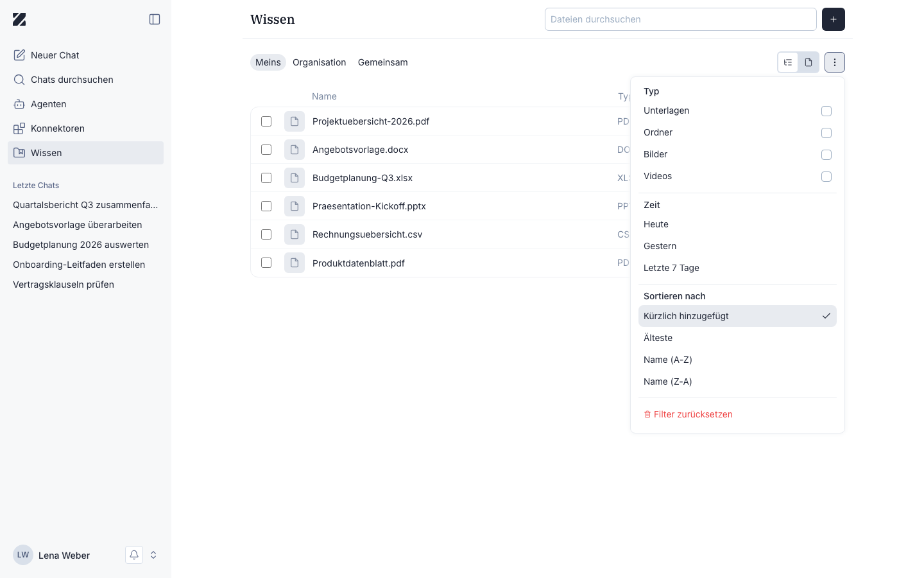Switch to list tree view icon
Screen dimensions: 924x578
click(788, 62)
